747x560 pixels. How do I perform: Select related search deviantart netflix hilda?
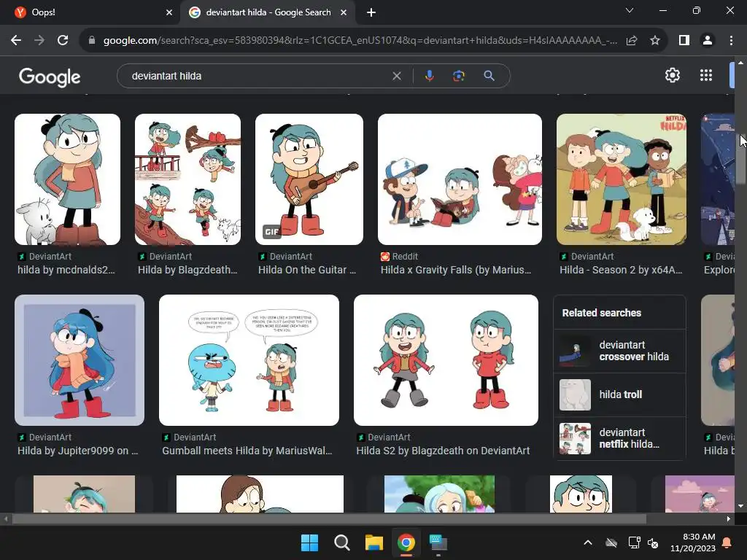click(619, 438)
